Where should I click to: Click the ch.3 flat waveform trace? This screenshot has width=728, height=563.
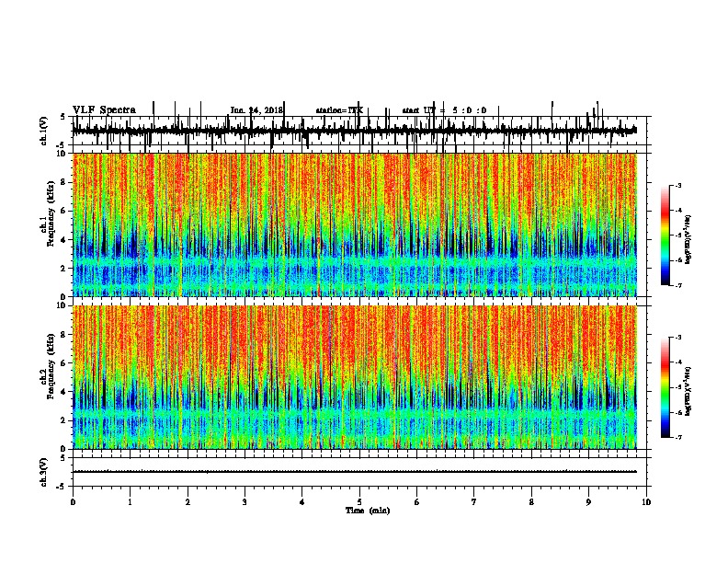pyautogui.click(x=354, y=472)
